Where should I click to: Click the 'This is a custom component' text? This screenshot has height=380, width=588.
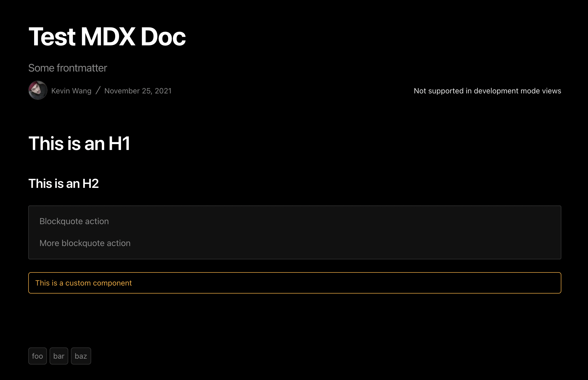point(83,283)
